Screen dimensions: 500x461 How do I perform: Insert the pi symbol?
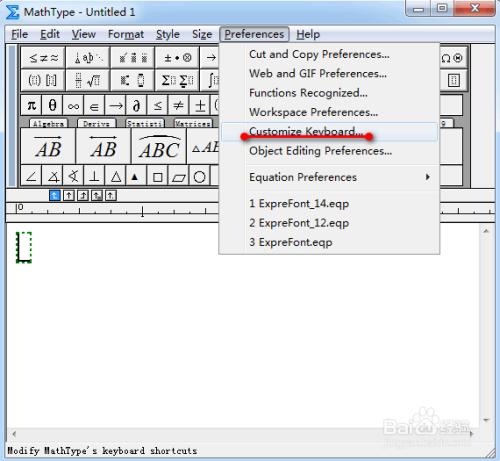coord(31,106)
